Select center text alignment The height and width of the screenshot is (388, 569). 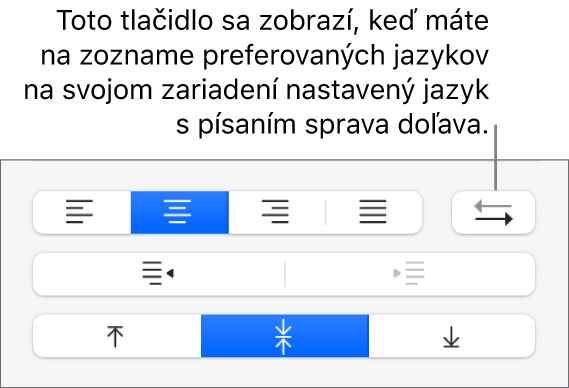180,212
